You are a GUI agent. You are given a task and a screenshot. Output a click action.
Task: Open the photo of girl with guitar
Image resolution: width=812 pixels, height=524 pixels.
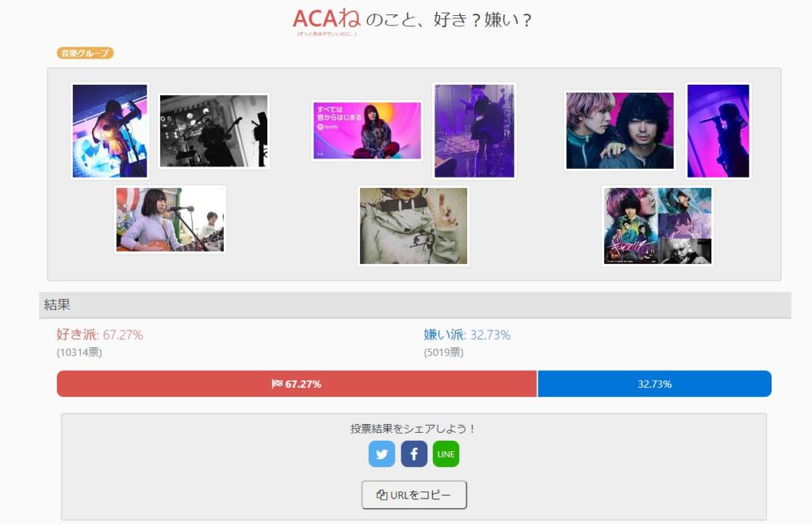170,220
